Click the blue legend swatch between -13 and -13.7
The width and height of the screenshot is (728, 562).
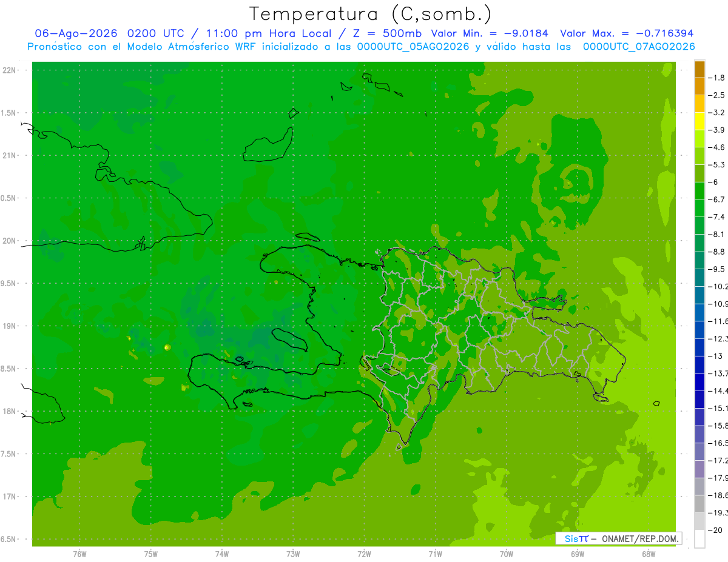(699, 364)
